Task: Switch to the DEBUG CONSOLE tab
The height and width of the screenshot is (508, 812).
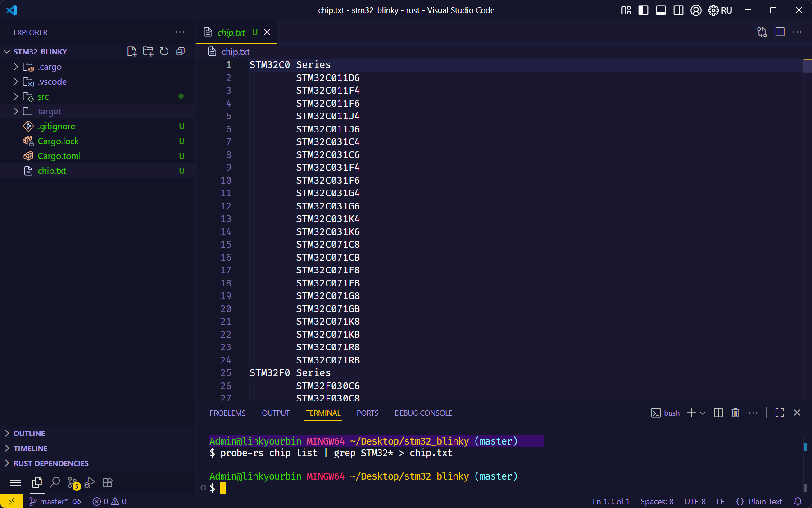Action: click(423, 413)
